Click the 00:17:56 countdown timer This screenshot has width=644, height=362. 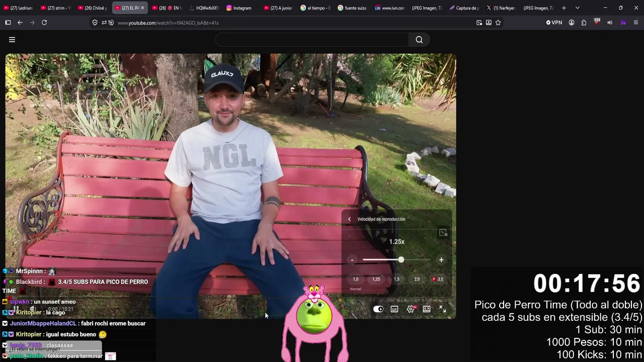(587, 284)
